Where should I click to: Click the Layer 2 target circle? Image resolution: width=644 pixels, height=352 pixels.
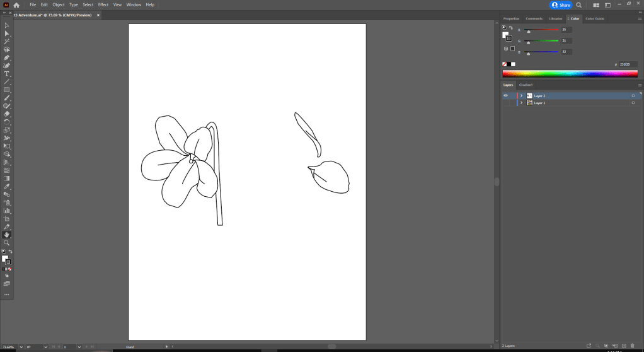coord(633,96)
